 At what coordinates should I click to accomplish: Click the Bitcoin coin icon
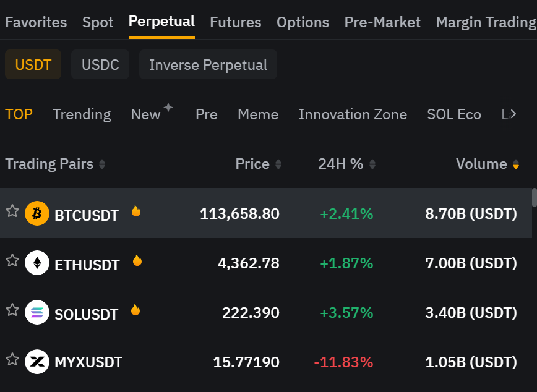[37, 213]
